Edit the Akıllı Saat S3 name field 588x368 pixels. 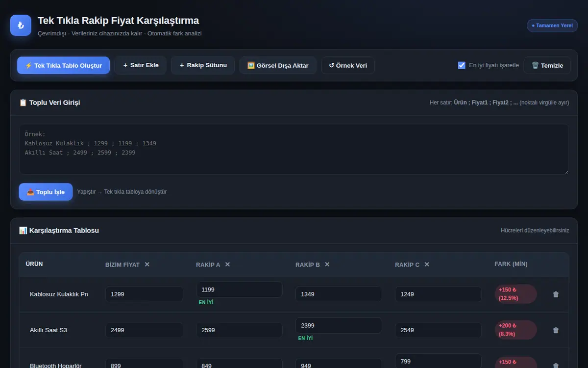59,330
